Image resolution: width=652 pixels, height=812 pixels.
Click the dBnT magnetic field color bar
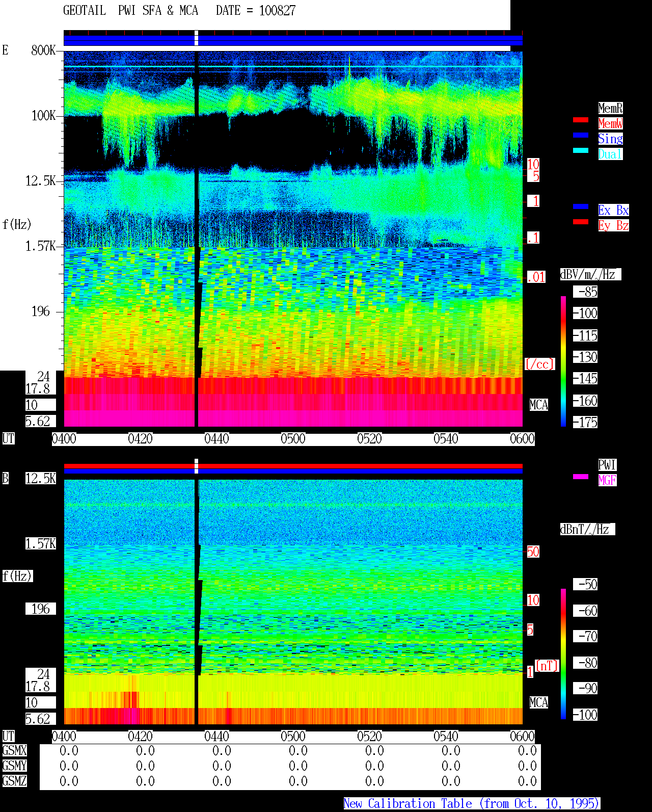(x=563, y=654)
